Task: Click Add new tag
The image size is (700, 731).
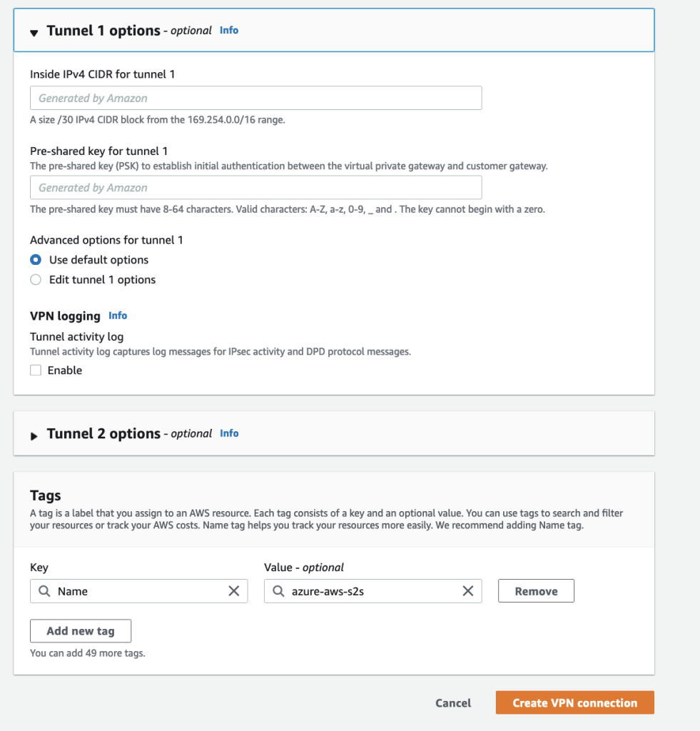Action: coord(80,630)
